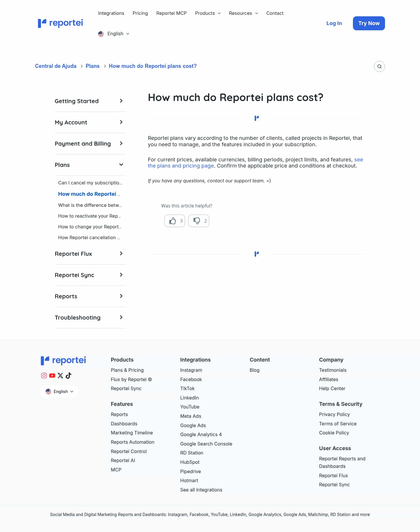Open the header English language dropdown
The height and width of the screenshot is (532, 420).
(114, 34)
